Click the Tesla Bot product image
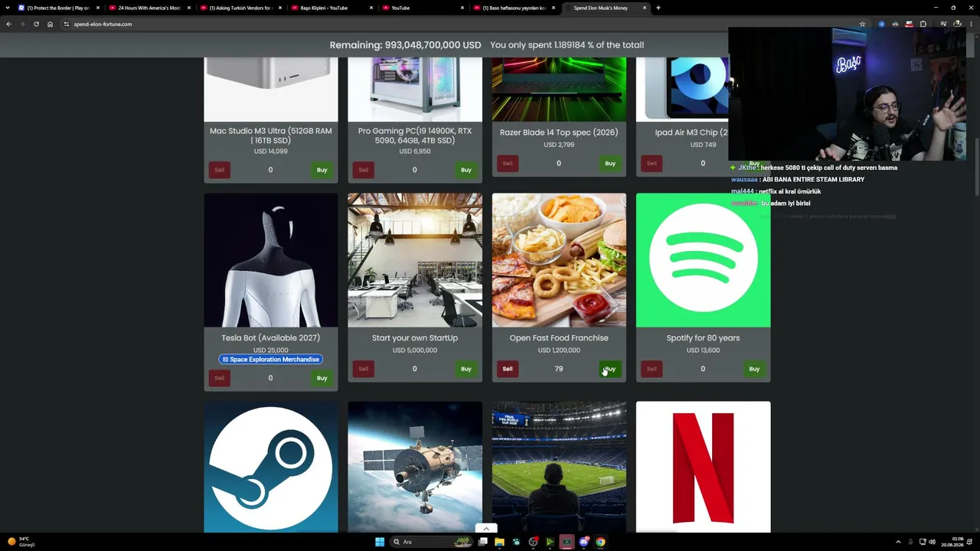The height and width of the screenshot is (551, 980). click(x=271, y=260)
